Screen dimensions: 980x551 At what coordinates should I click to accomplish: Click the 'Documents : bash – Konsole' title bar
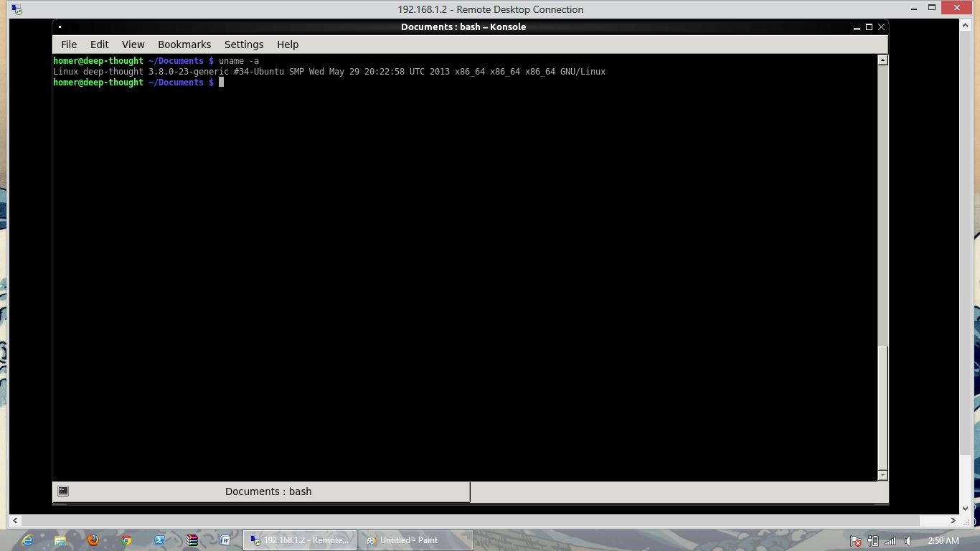click(x=463, y=27)
